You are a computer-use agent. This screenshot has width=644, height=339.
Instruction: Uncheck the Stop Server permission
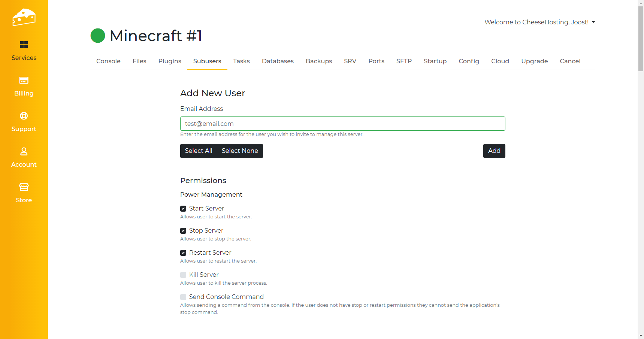pos(183,231)
